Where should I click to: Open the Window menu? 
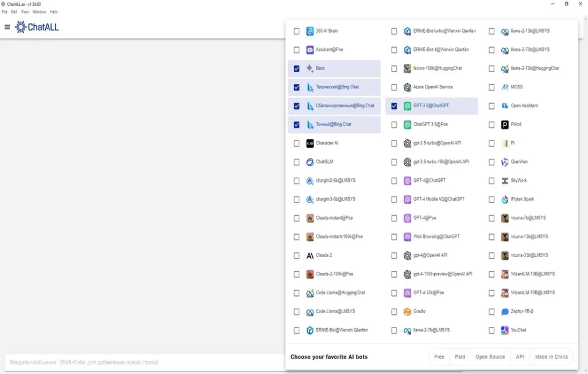[x=40, y=12]
